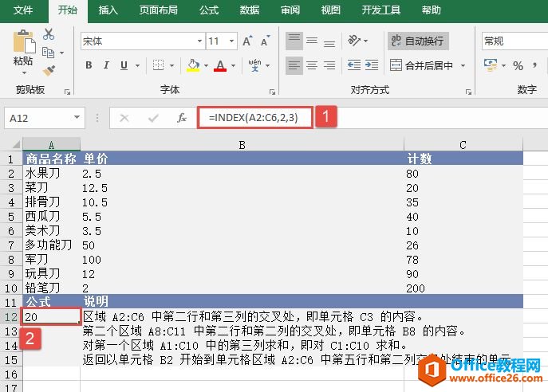Click the borders grid icon

[x=158, y=65]
